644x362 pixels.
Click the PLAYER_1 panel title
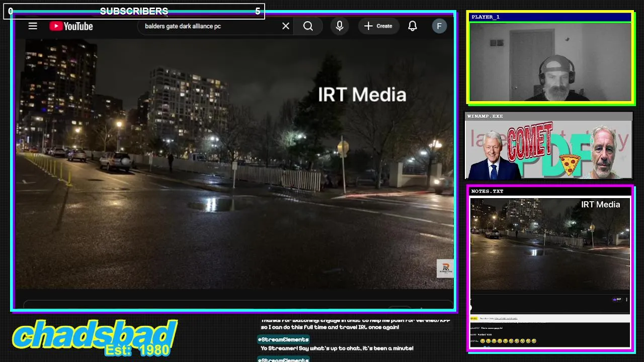click(486, 17)
